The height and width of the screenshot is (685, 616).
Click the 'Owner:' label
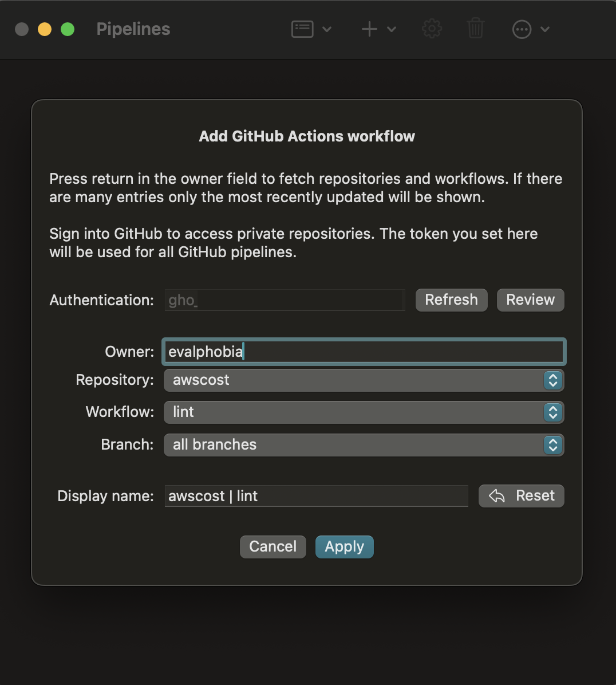point(129,352)
